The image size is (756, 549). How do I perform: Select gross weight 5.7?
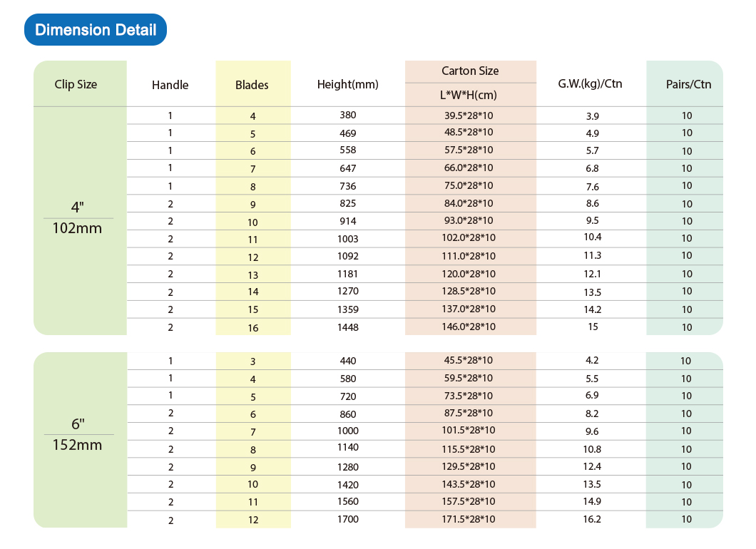593,150
